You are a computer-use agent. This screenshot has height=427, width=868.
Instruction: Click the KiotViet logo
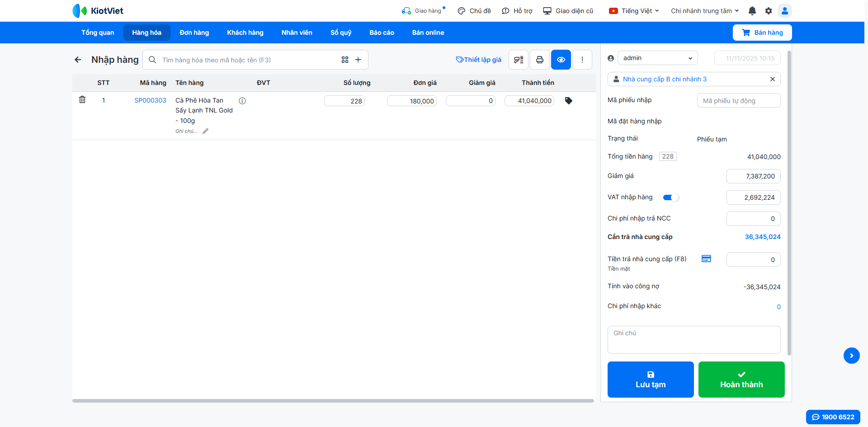(98, 11)
